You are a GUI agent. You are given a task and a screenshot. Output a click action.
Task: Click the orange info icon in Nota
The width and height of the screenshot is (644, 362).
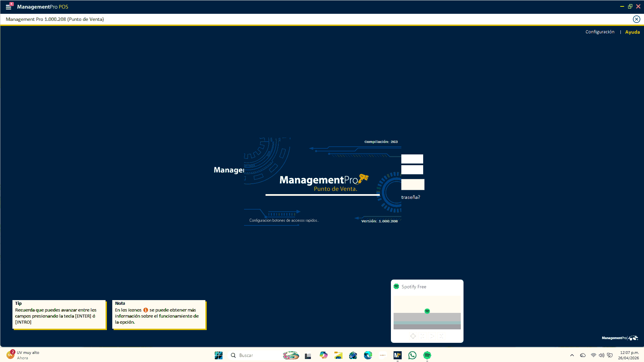(x=146, y=310)
